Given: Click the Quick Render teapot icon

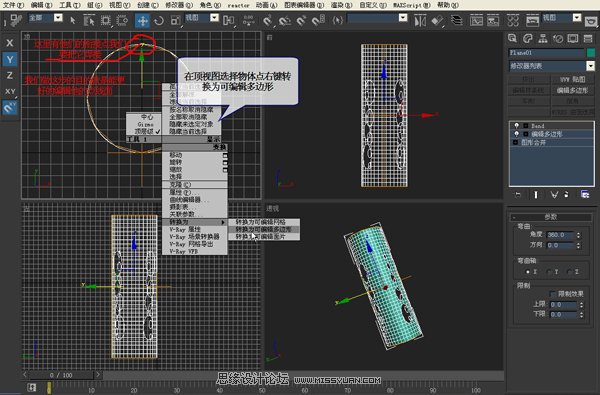Looking at the screenshot, I should click(x=592, y=21).
